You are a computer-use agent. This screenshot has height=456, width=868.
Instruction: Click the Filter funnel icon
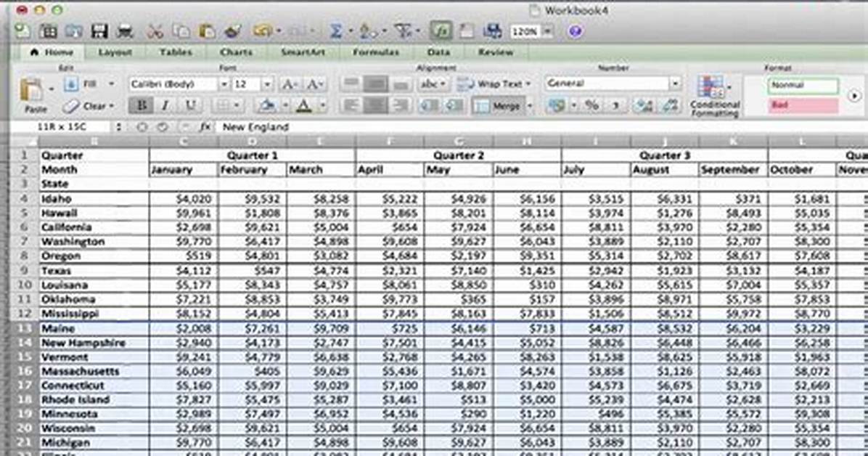coord(404,31)
